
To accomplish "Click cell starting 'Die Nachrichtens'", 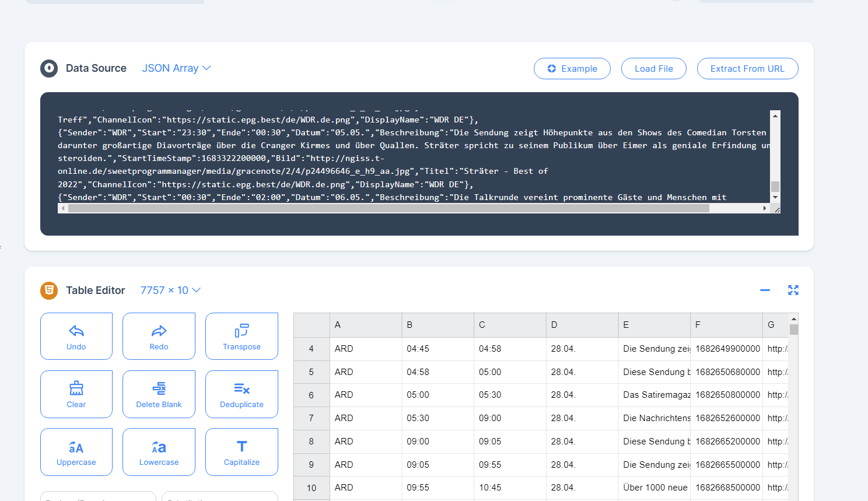I will pyautogui.click(x=654, y=418).
